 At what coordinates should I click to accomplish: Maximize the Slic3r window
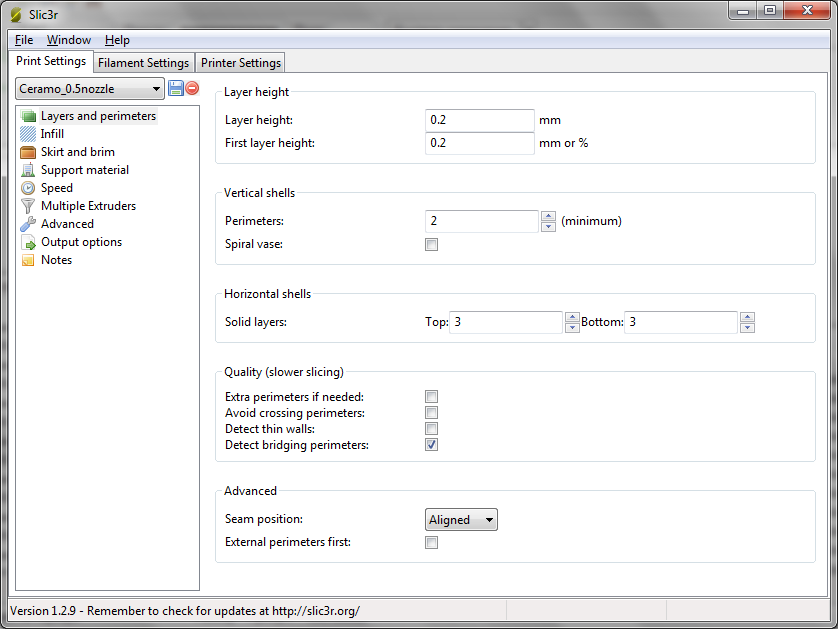(x=770, y=11)
